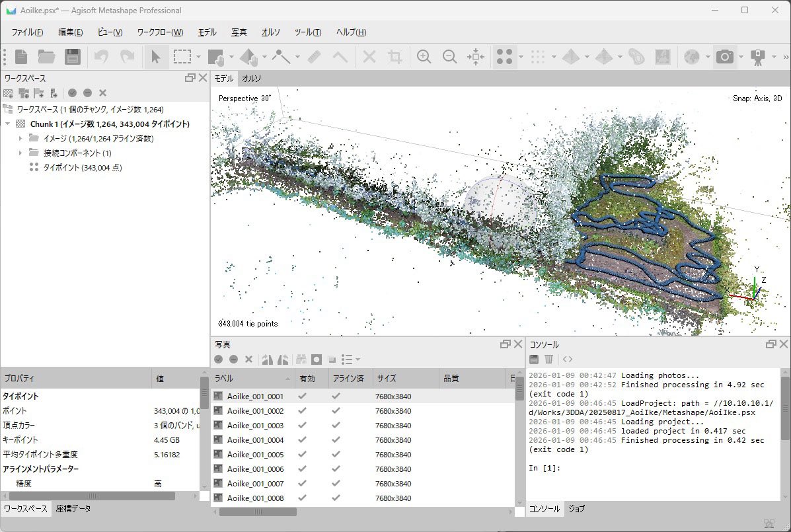
Task: Click the workspace Disable items minus icon
Action: click(87, 93)
